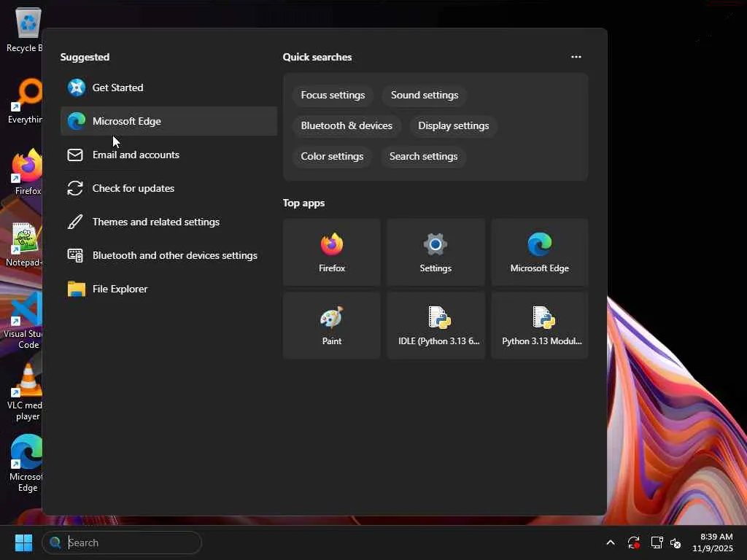Open Paint from Top apps
Viewport: 747px width, 560px height.
332,325
